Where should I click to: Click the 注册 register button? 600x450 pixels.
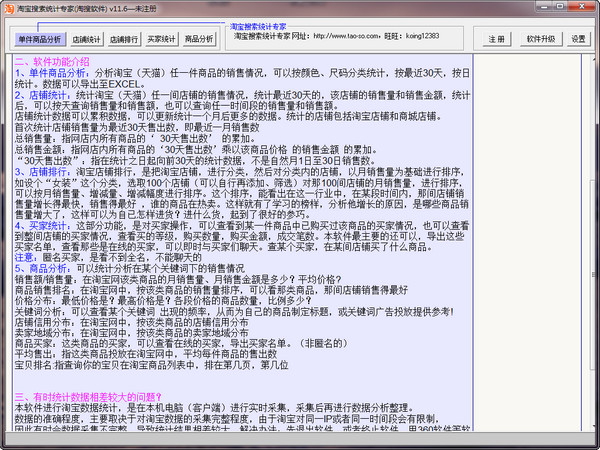(496, 39)
